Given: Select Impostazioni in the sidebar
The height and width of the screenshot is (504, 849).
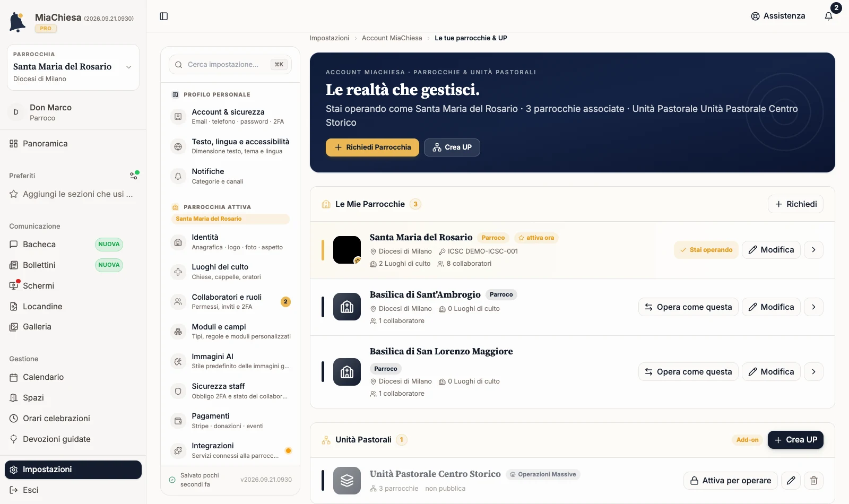Looking at the screenshot, I should [x=73, y=470].
